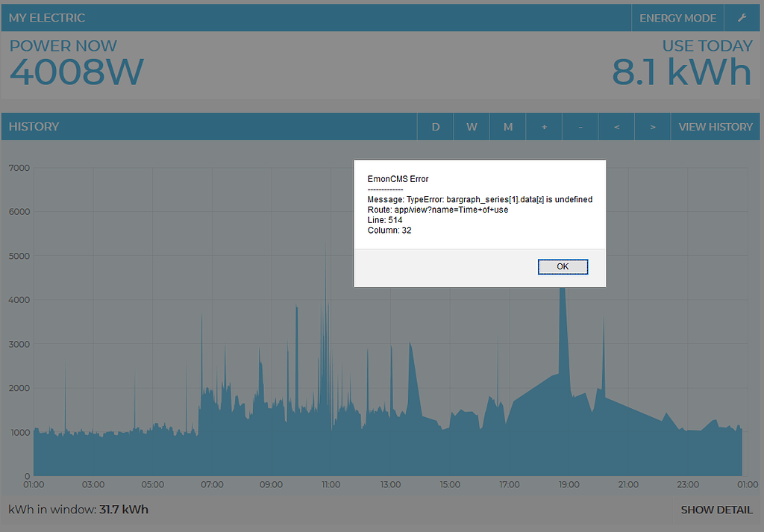Select the HISTORY tab label
This screenshot has width=764, height=532.
coord(34,126)
